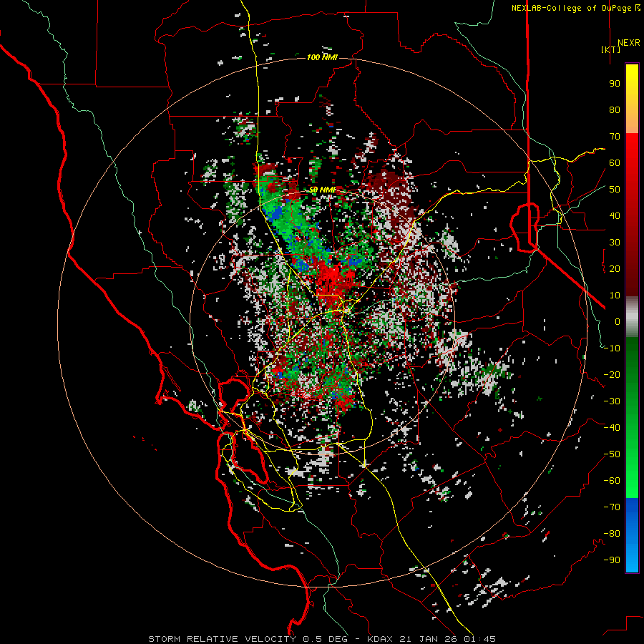
Task: Click the [KT] units label
Action: [611, 49]
